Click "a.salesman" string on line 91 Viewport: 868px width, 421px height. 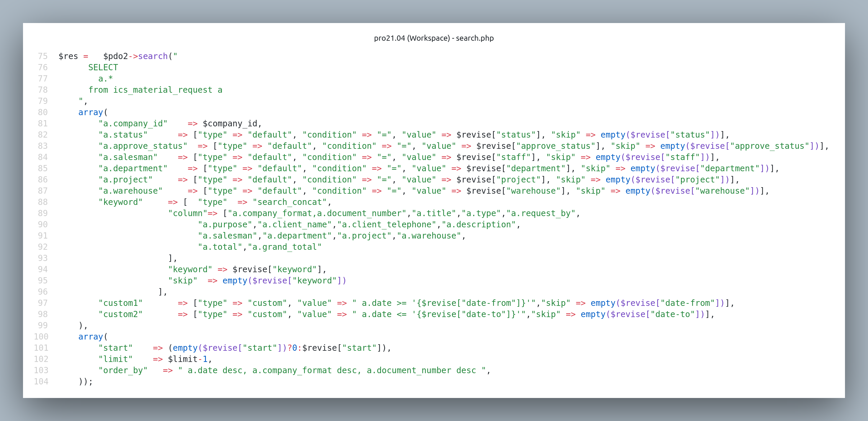227,236
